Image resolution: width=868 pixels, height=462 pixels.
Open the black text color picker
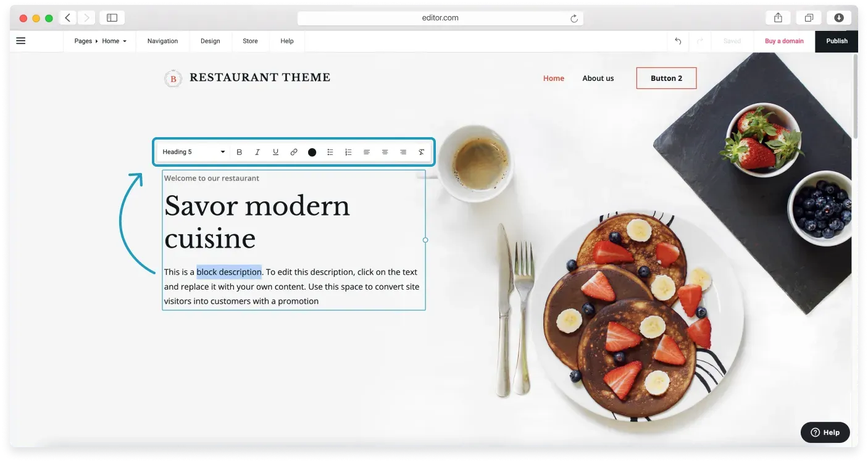click(x=312, y=152)
